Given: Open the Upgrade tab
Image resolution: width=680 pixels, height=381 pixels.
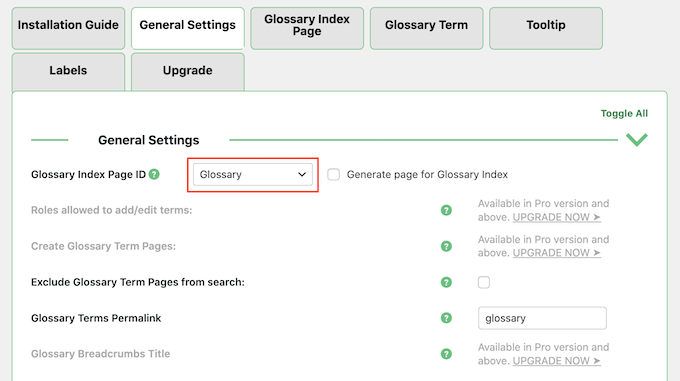Looking at the screenshot, I should (187, 72).
